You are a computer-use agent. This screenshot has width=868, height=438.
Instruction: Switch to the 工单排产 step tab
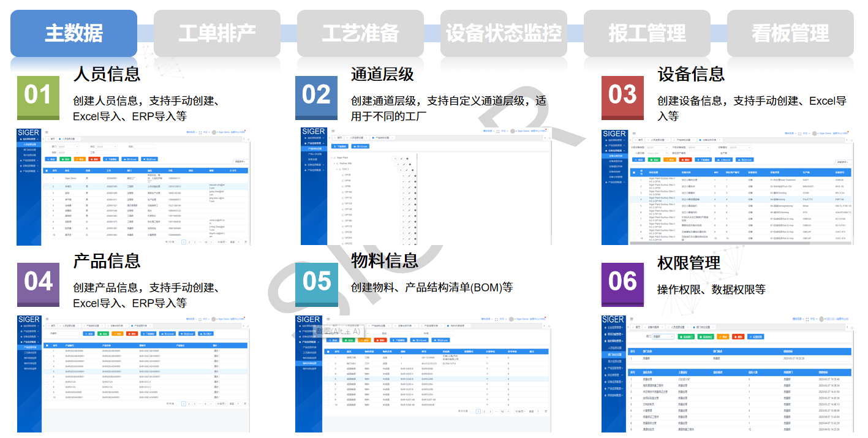point(217,34)
